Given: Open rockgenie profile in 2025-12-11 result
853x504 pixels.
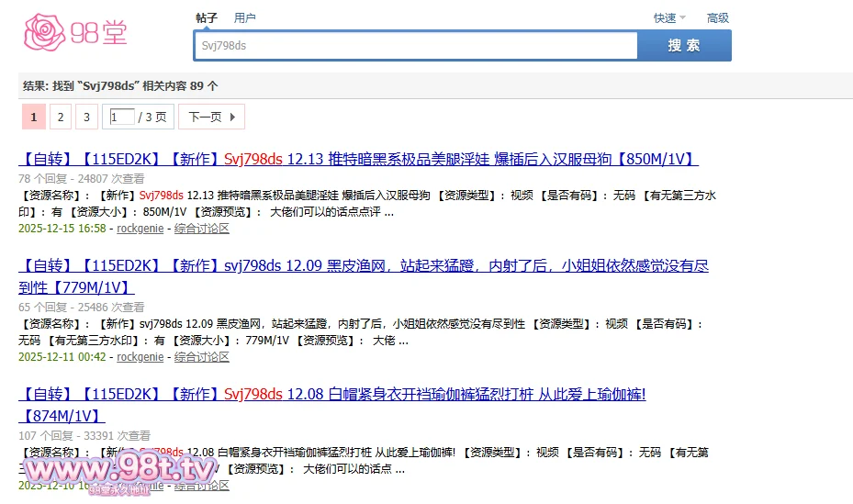Looking at the screenshot, I should point(140,357).
